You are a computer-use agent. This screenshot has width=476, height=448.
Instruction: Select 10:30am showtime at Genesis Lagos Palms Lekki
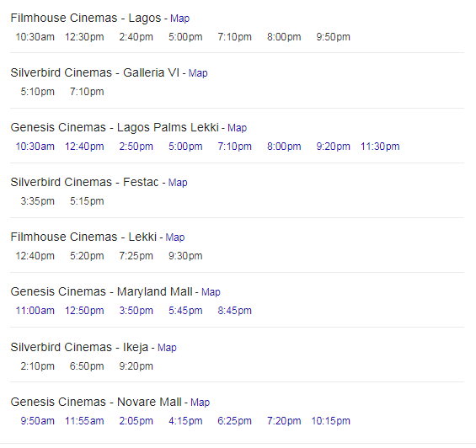pos(35,147)
